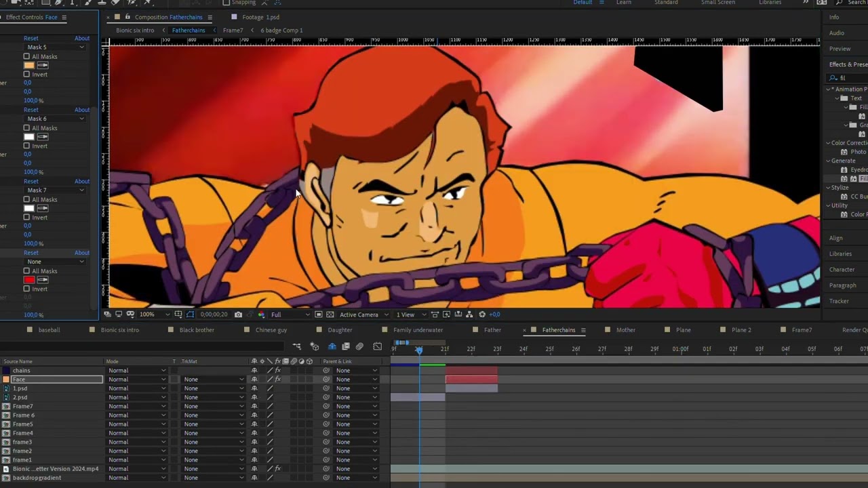Viewport: 868px width, 488px height.
Task: Click the quality switch for 1.psd layer
Action: click(270, 388)
